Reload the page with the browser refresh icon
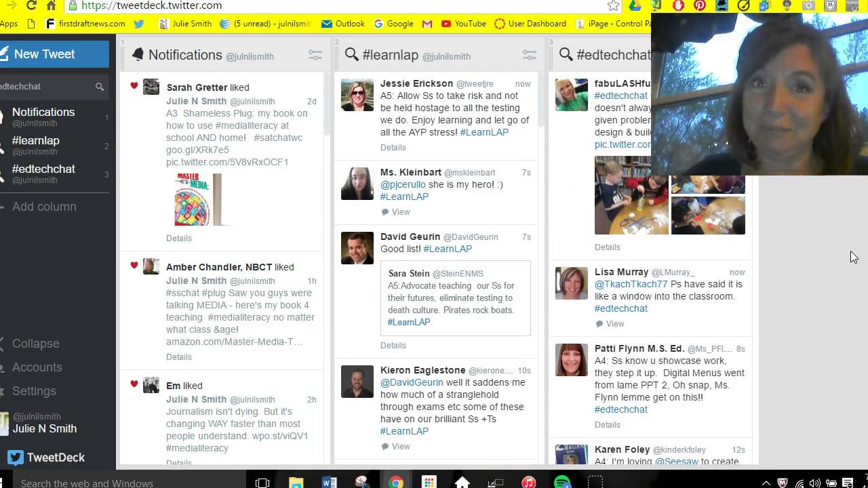 click(x=31, y=5)
